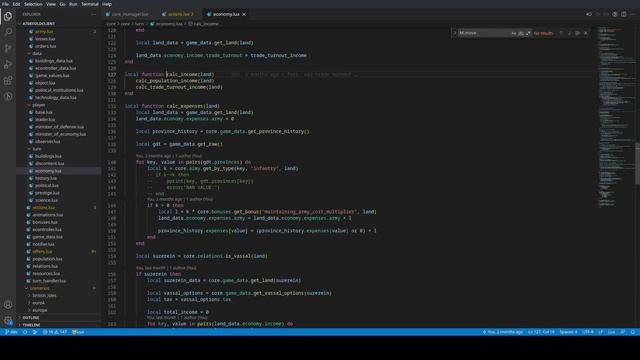640x360 pixels.
Task: Open army.lua in the Explorer
Action: coord(44,31)
